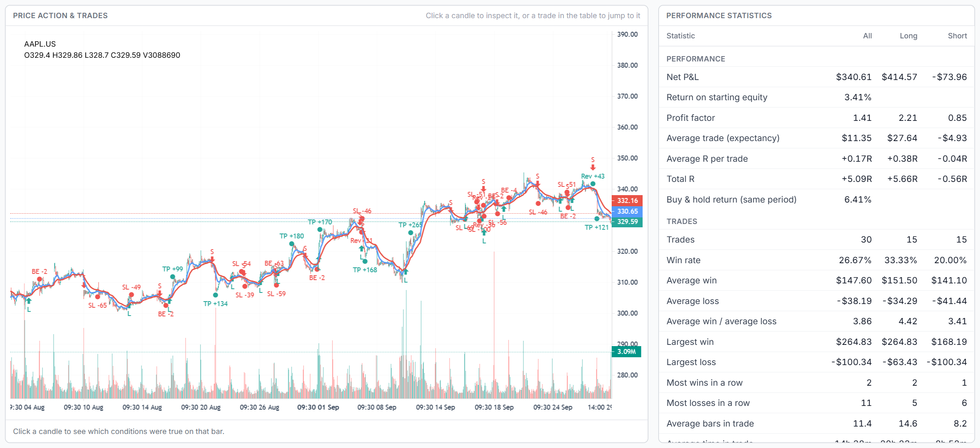The image size is (980, 448).
Task: Click the All column header
Action: click(x=867, y=36)
